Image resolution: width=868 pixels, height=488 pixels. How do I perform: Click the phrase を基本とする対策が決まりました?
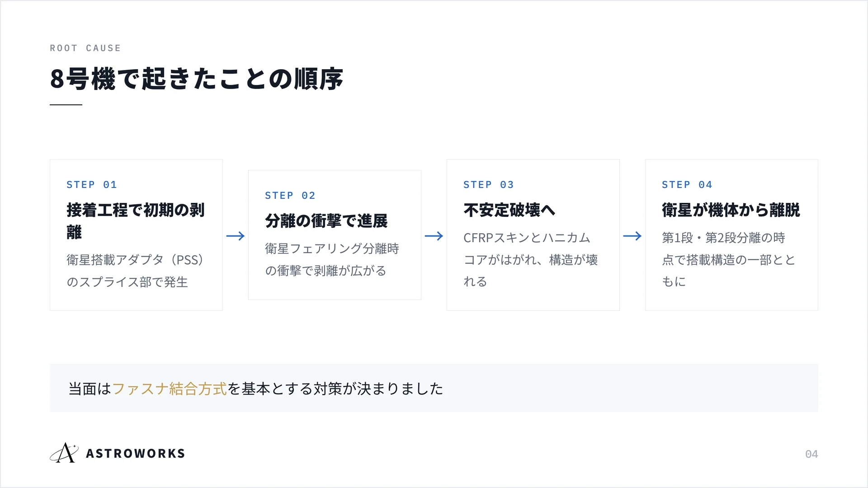335,389
